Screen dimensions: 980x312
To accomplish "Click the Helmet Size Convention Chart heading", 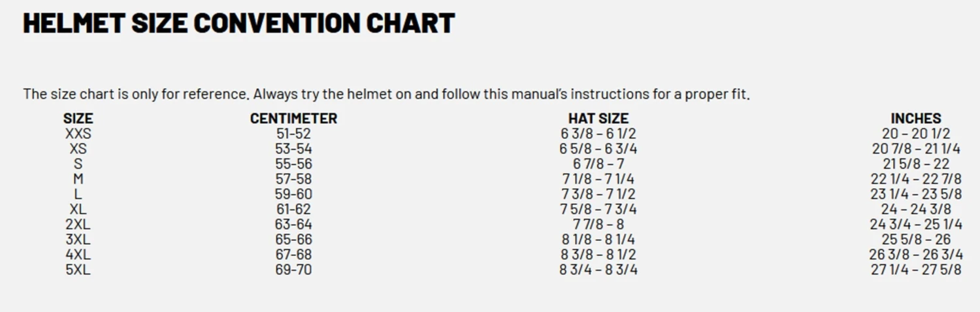I will 238,23.
